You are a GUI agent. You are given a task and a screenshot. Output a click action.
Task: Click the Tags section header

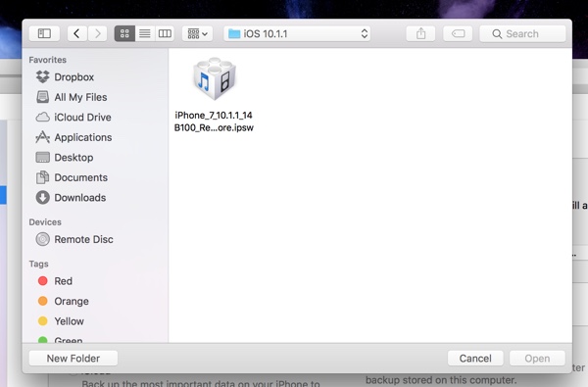[x=38, y=264]
